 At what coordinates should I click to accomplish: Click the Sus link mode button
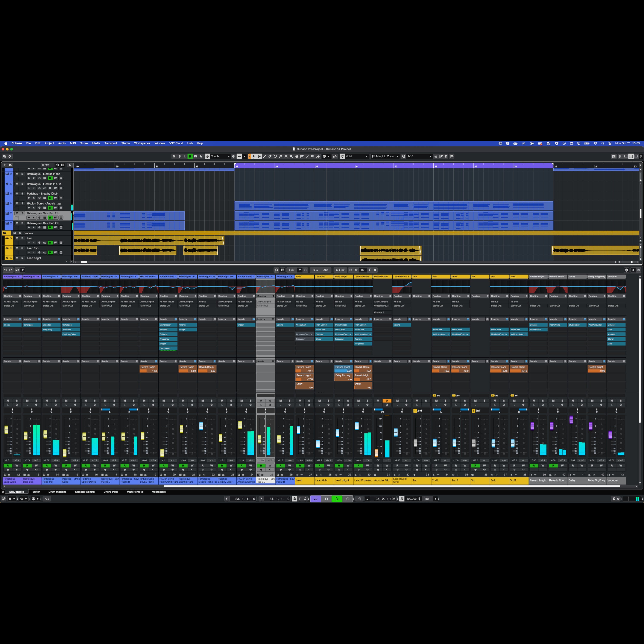click(x=315, y=270)
